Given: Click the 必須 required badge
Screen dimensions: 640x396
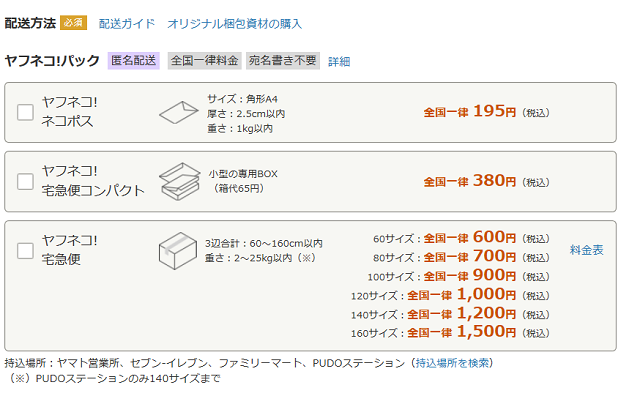Looking at the screenshot, I should pos(73,23).
